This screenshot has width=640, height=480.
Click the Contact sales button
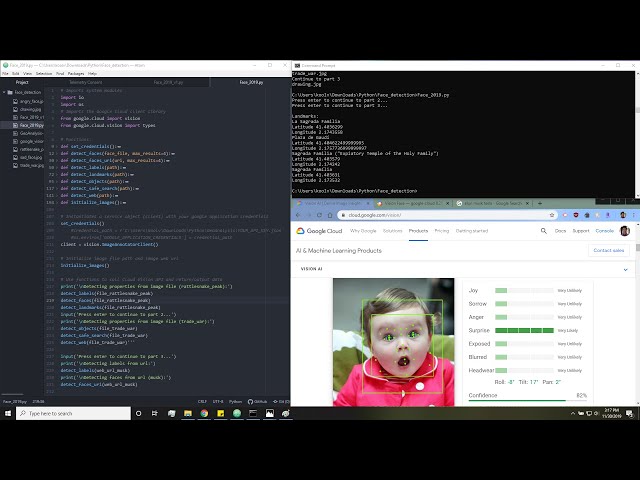coord(609,250)
